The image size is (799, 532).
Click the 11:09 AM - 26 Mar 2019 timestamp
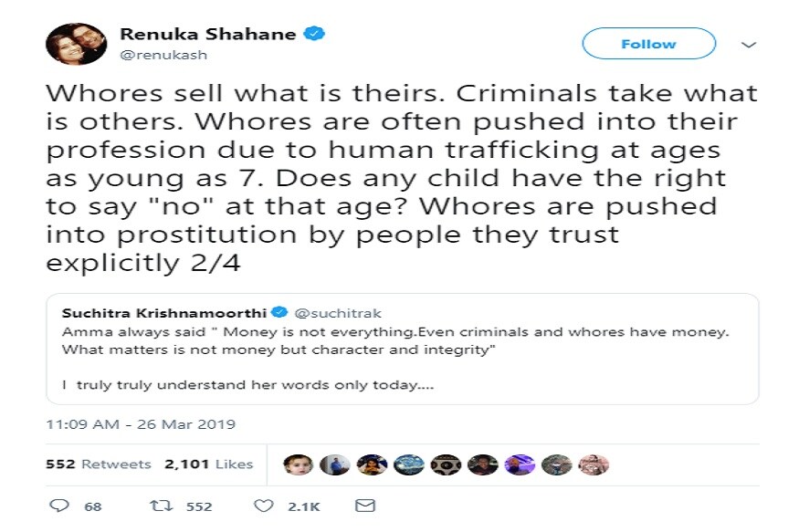coord(141,424)
